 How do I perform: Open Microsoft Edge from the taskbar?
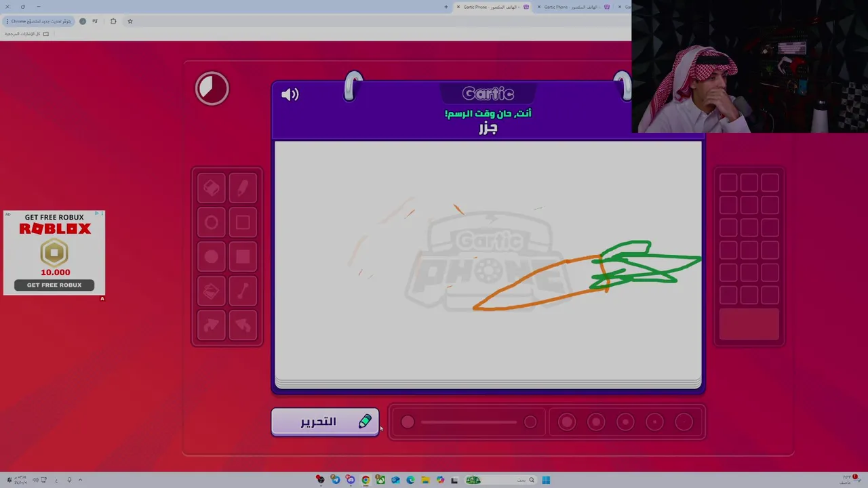point(410,480)
